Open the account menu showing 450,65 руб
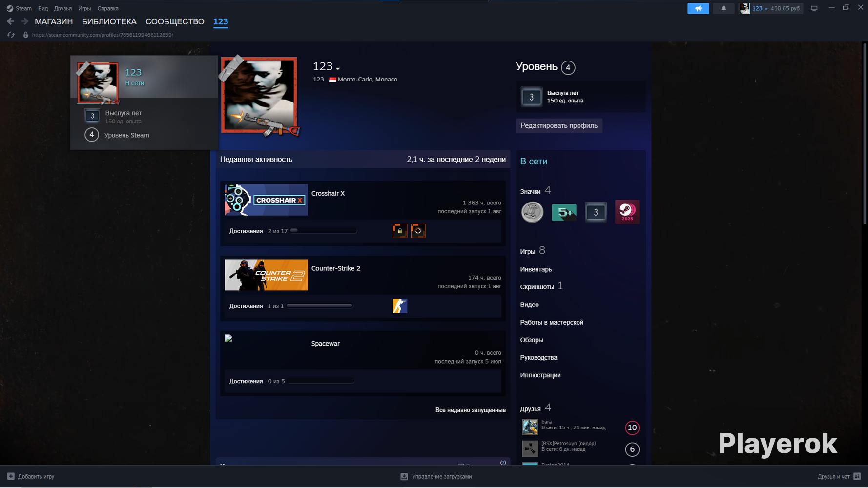 pos(770,8)
